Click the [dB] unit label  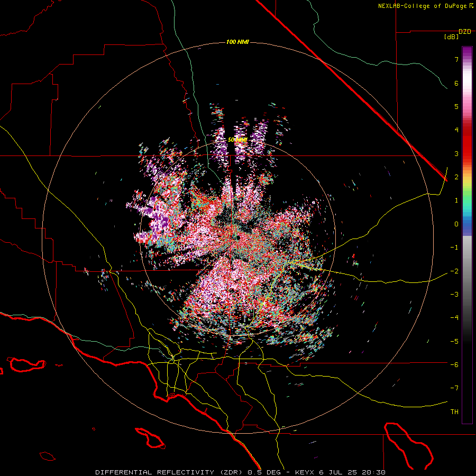coord(451,36)
